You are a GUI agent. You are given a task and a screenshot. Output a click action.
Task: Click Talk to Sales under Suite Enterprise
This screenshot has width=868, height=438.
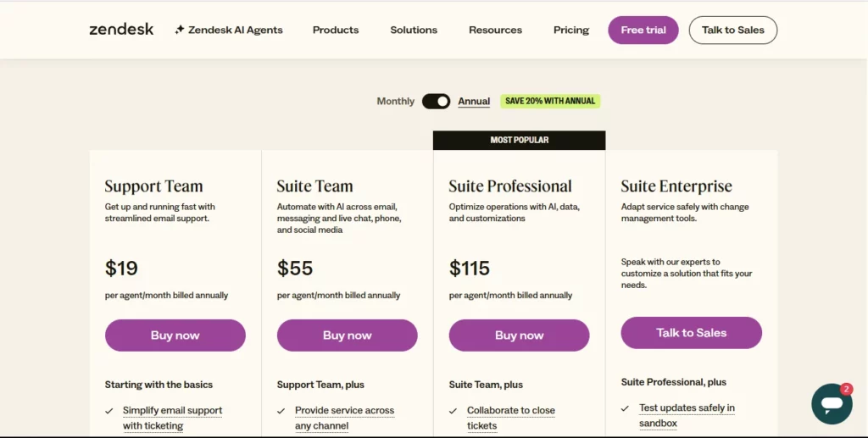[691, 333]
